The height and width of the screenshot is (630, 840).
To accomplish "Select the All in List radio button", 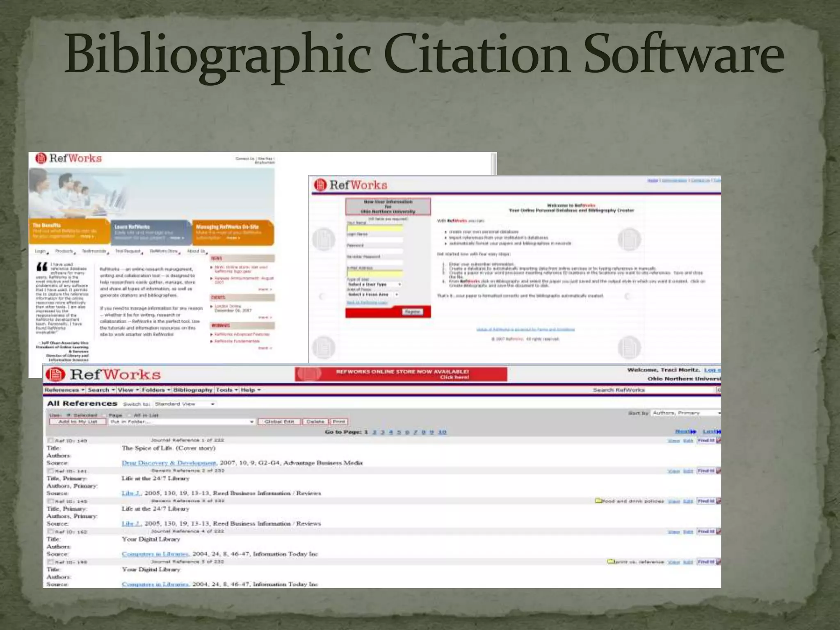I will coord(129,415).
